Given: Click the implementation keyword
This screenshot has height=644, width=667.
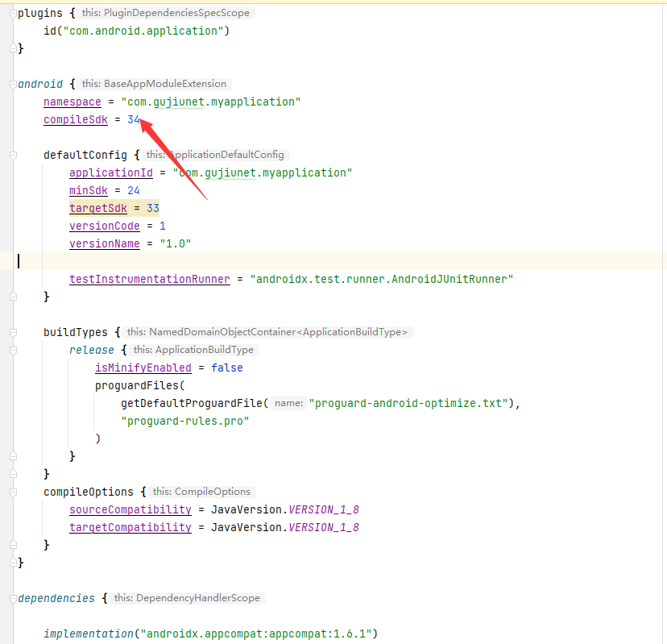Looking at the screenshot, I should (x=89, y=634).
